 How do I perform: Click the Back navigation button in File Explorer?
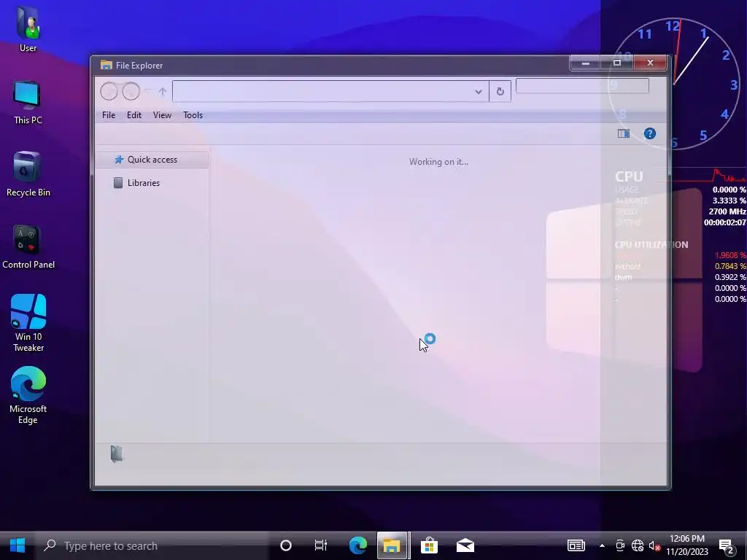[109, 91]
